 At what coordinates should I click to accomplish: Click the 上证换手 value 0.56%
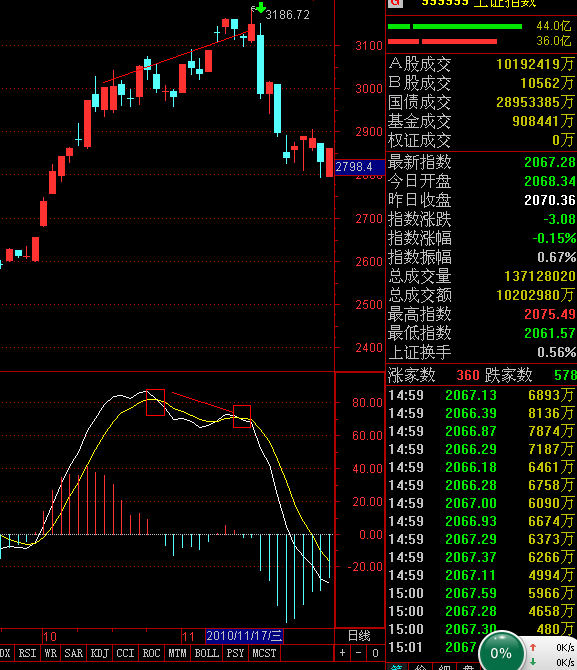point(556,352)
